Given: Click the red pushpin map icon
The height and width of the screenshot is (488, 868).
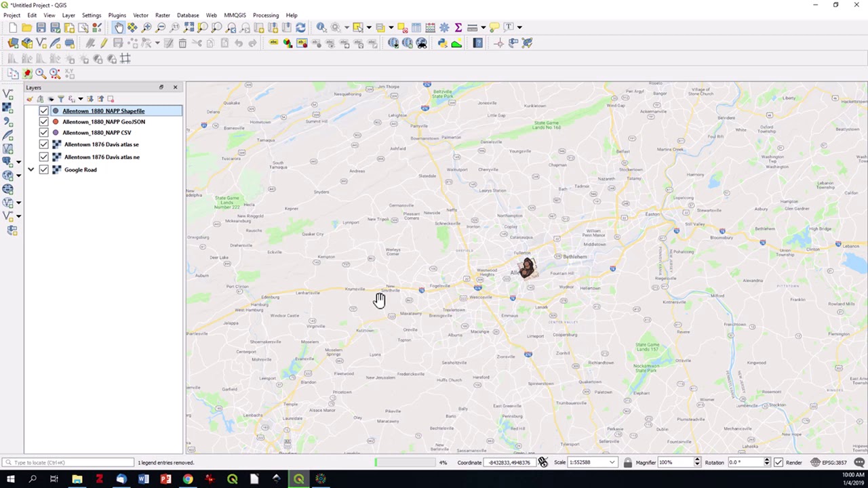Looking at the screenshot, I should pyautogui.click(x=27, y=73).
